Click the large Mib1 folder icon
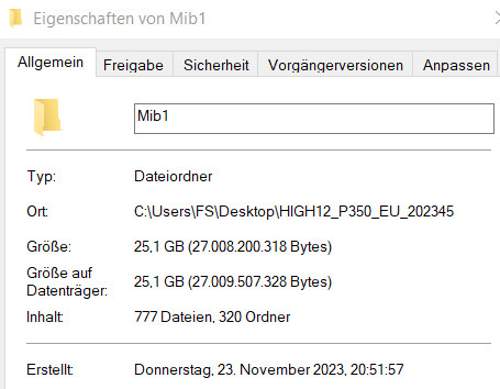This screenshot has width=500, height=389. point(47,116)
